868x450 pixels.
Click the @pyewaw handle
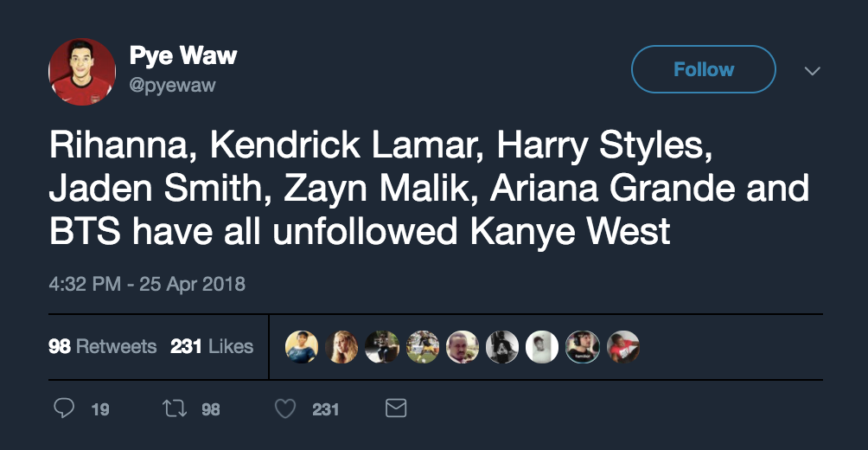click(x=172, y=85)
